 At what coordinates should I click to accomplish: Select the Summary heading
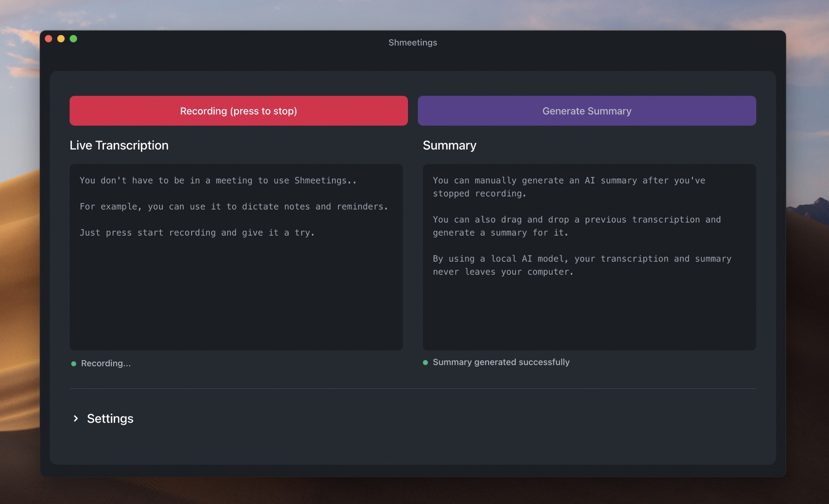(449, 145)
